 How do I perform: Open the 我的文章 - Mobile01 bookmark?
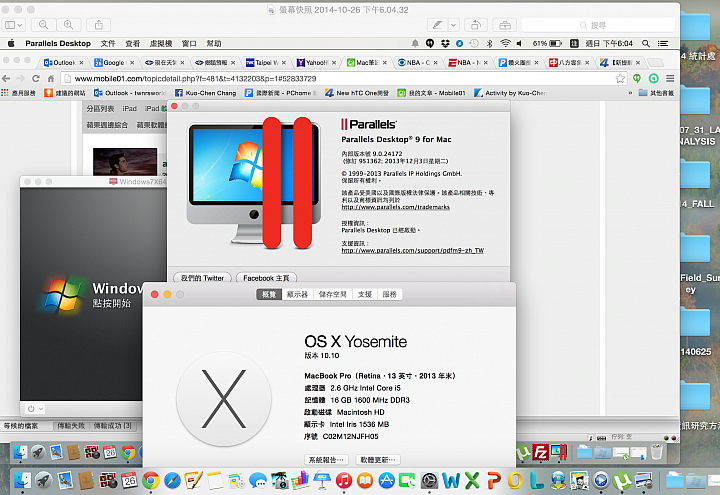click(432, 93)
